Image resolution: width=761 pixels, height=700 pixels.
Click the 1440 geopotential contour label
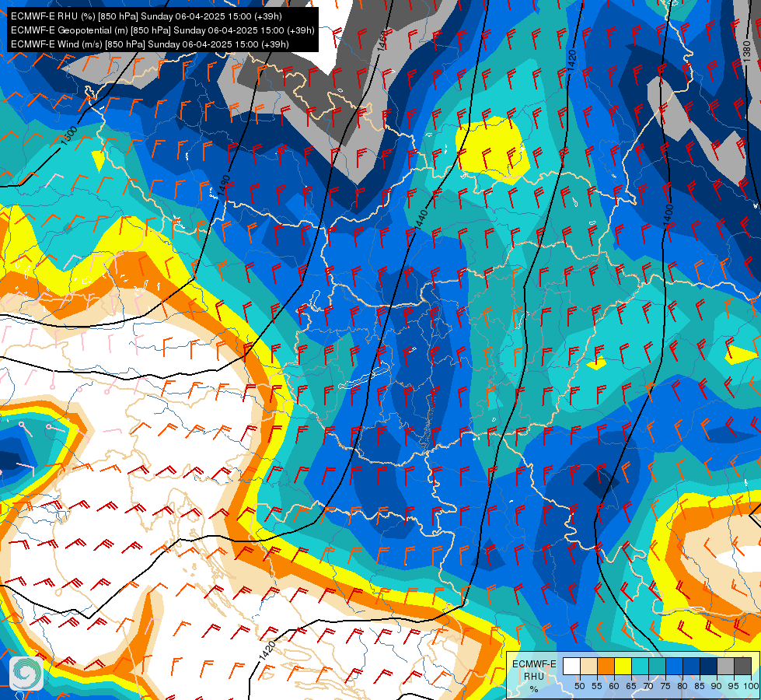[421, 219]
